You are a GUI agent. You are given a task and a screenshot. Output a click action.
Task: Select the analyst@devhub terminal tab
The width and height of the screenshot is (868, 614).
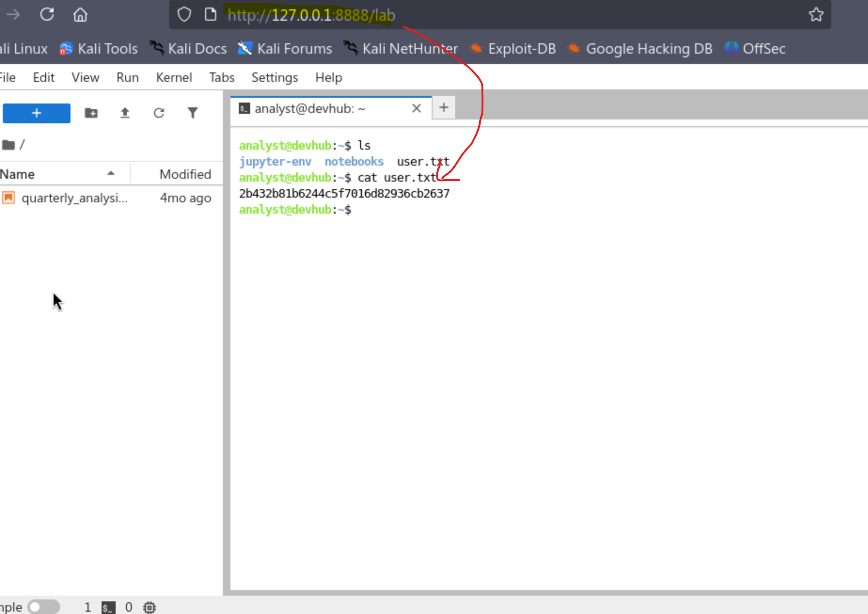tap(331, 109)
